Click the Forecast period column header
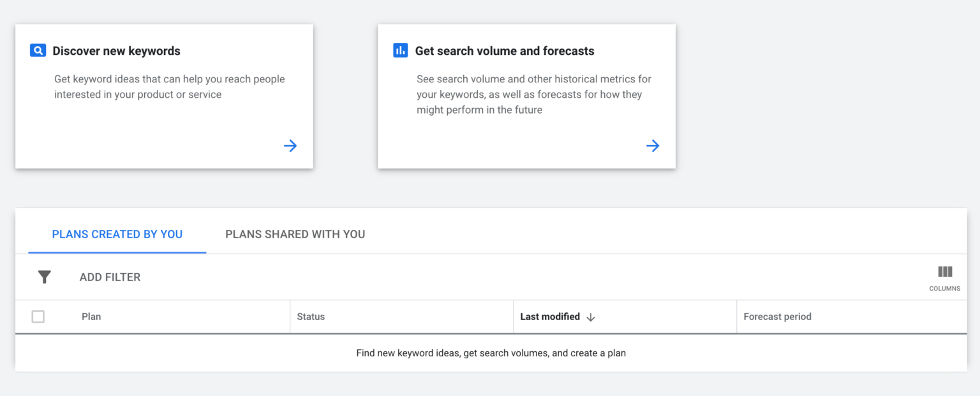Image resolution: width=980 pixels, height=396 pixels. coord(776,316)
